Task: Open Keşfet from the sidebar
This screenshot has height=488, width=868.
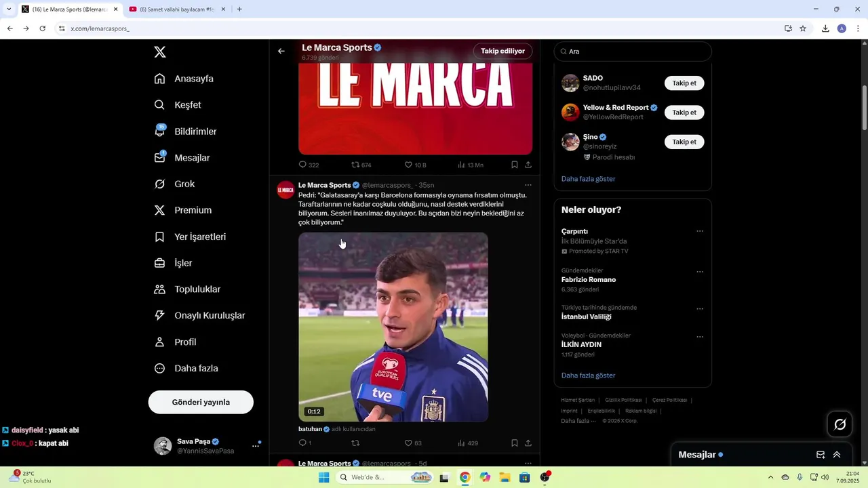Action: click(178, 105)
